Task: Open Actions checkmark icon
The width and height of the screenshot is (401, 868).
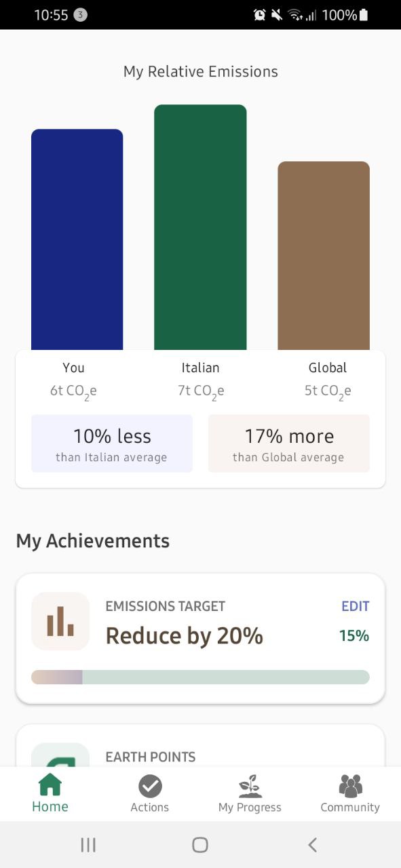Action: click(x=150, y=786)
